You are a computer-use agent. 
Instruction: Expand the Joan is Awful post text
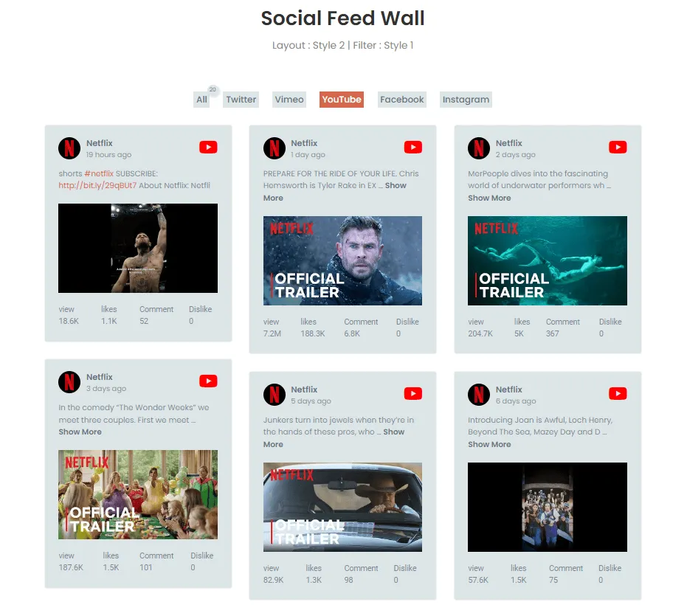point(489,444)
